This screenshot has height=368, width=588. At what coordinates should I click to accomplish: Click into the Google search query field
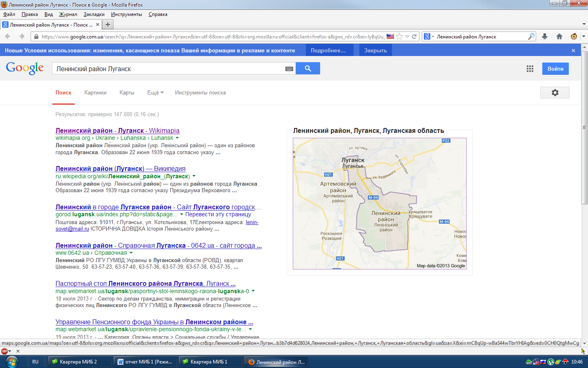click(x=168, y=69)
